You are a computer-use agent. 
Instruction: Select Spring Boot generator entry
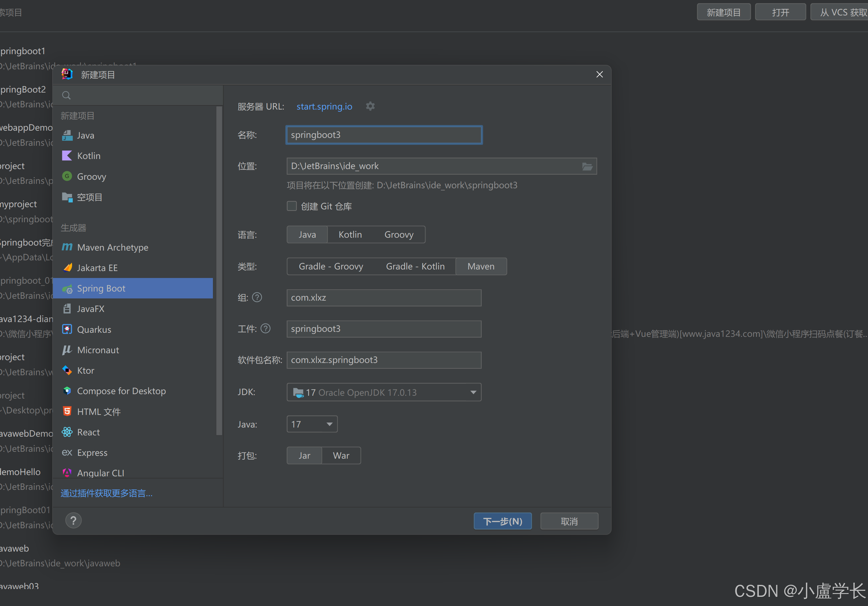(x=133, y=288)
